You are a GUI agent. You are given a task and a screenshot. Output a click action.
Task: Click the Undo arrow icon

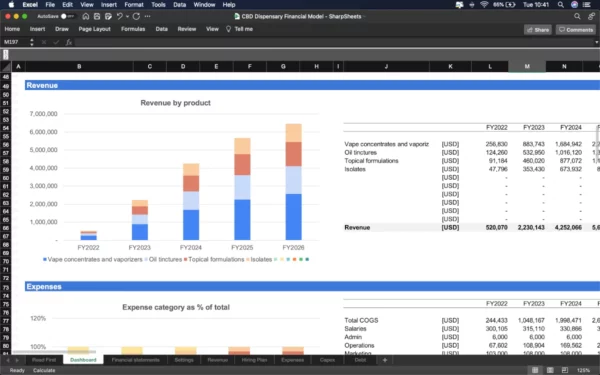pos(119,16)
